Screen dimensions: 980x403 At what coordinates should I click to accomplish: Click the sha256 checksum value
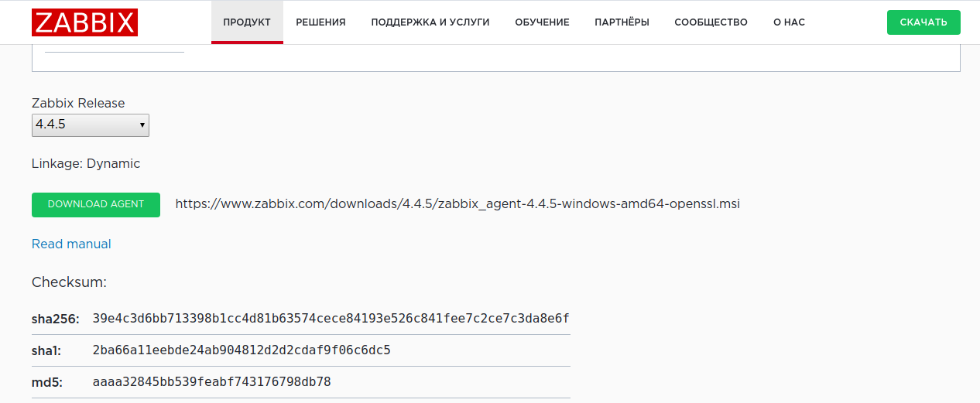331,319
